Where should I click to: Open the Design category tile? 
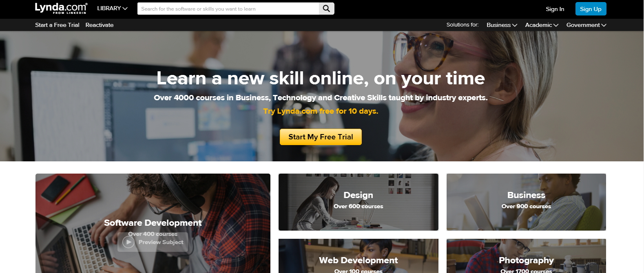click(359, 202)
